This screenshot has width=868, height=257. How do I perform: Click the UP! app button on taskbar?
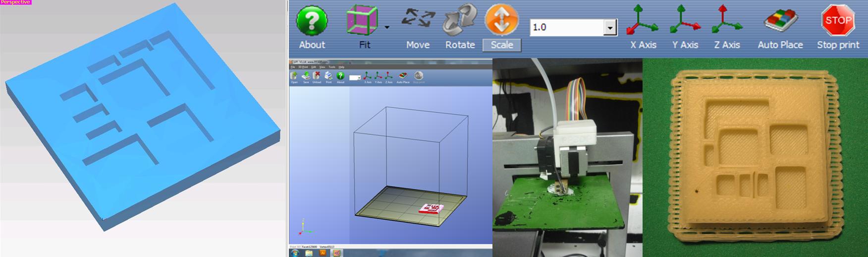(x=336, y=253)
